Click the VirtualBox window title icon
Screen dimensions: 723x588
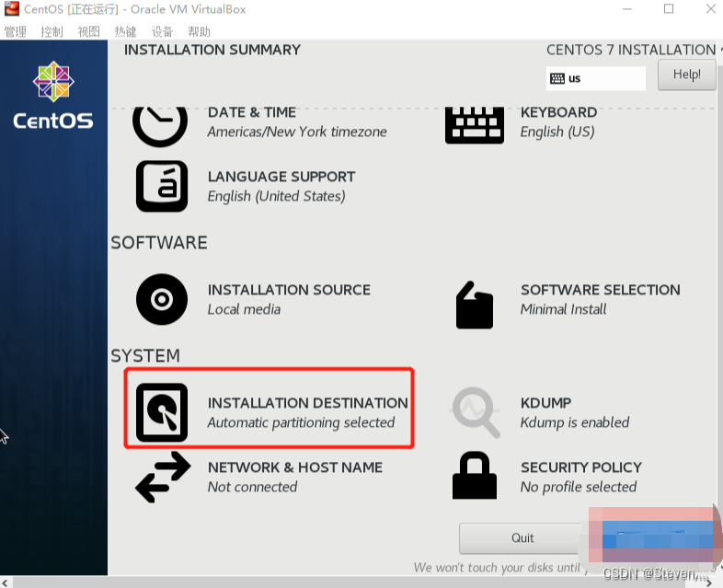point(12,9)
